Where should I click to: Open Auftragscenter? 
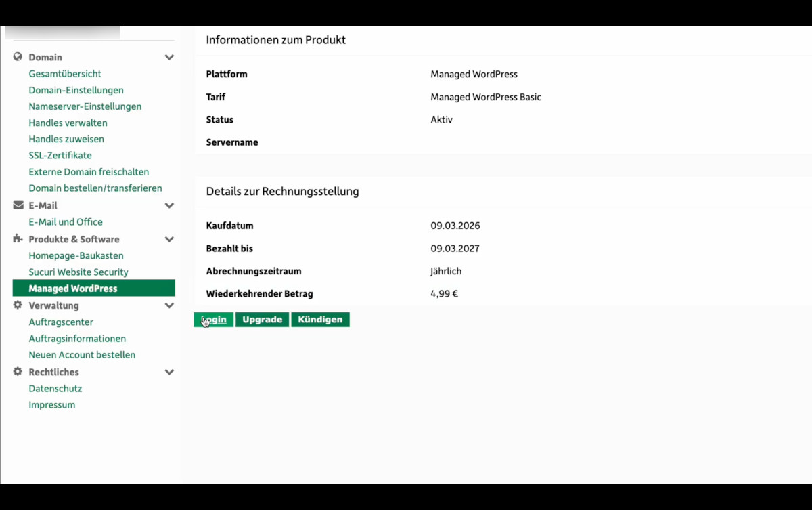61,322
